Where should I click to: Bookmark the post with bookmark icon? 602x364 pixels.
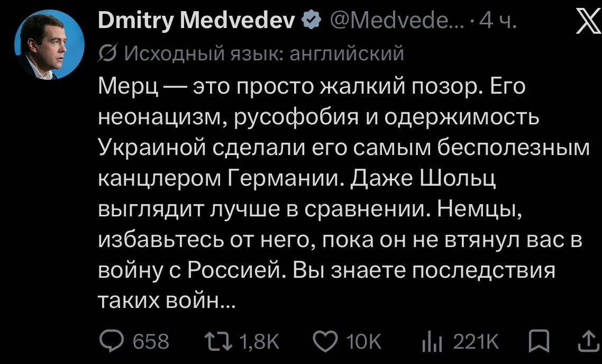539,341
